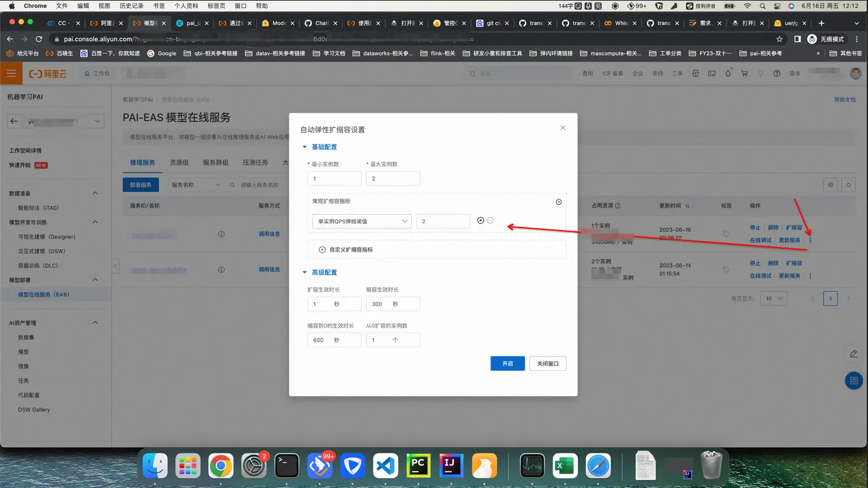Click the console search box
Image resolution: width=868 pixels, height=488 pixels.
point(520,74)
